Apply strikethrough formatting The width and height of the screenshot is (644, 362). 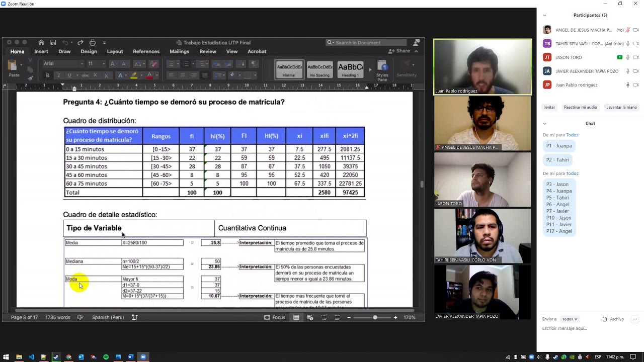coord(85,75)
